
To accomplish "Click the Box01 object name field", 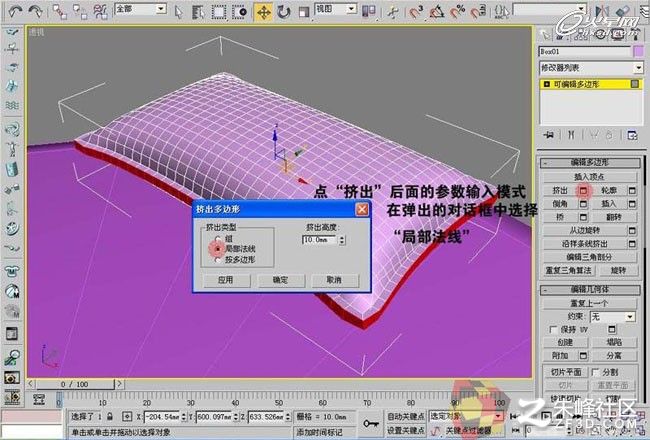I will tap(585, 51).
